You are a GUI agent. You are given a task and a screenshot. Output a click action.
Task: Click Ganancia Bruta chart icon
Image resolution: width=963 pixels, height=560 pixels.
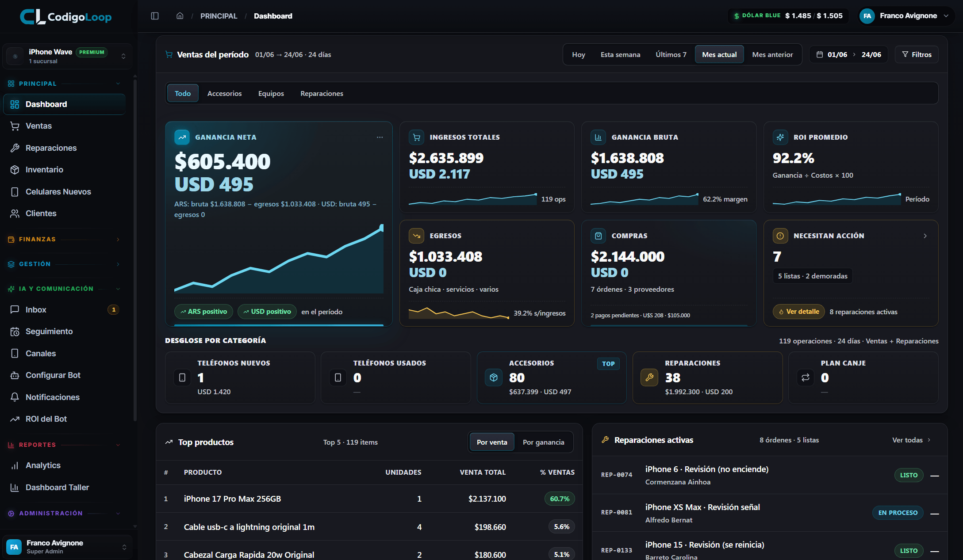tap(598, 137)
